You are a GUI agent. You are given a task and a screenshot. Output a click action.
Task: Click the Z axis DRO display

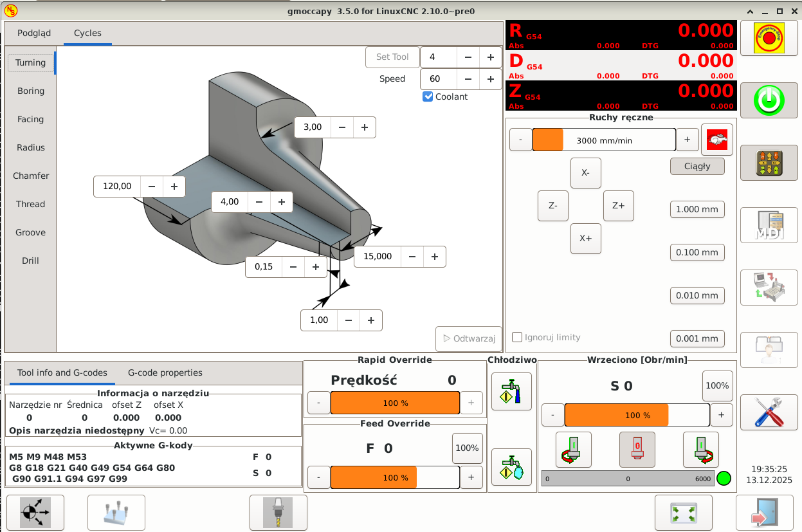click(x=621, y=95)
